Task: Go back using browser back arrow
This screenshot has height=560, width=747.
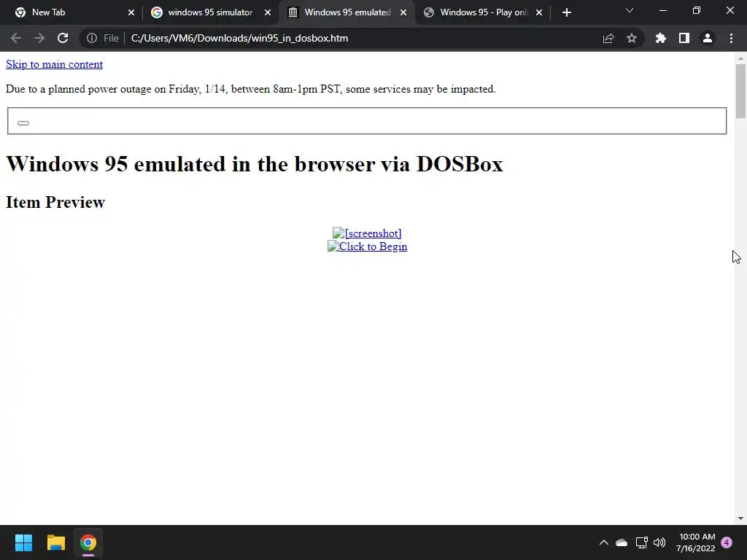Action: click(16, 38)
